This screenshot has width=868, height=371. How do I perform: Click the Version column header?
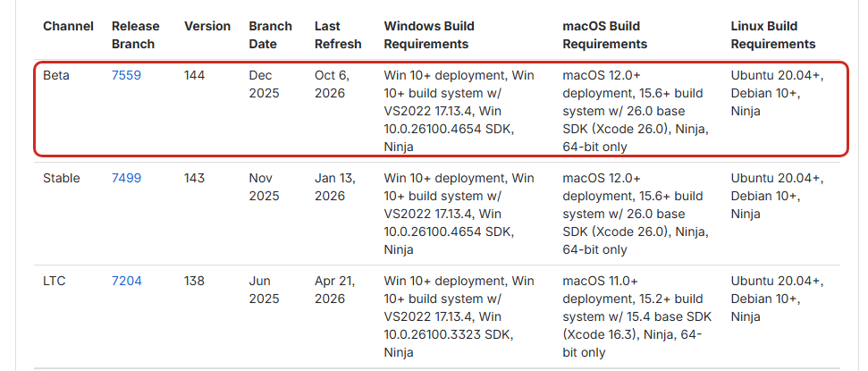point(207,26)
